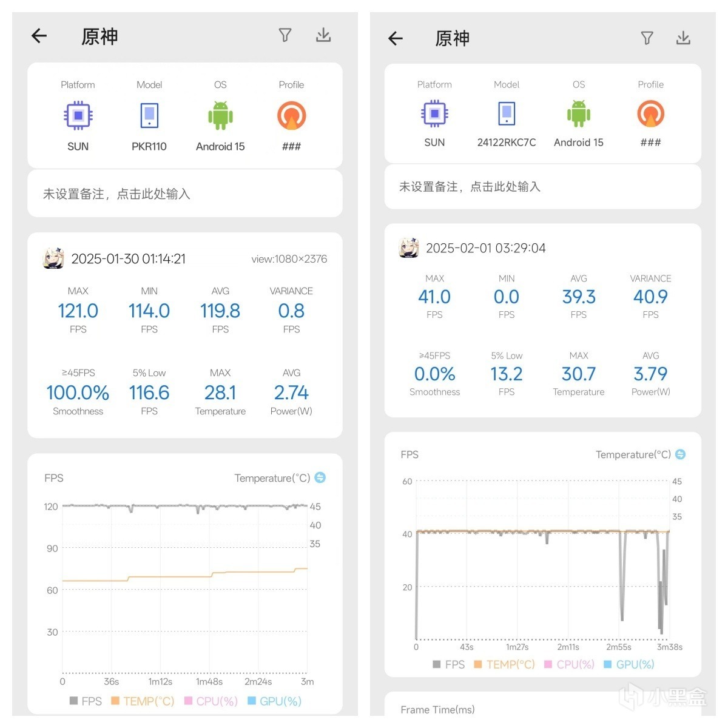This screenshot has height=728, width=728.
Task: Click 24122RKC7C model phone icon
Action: pos(507,113)
